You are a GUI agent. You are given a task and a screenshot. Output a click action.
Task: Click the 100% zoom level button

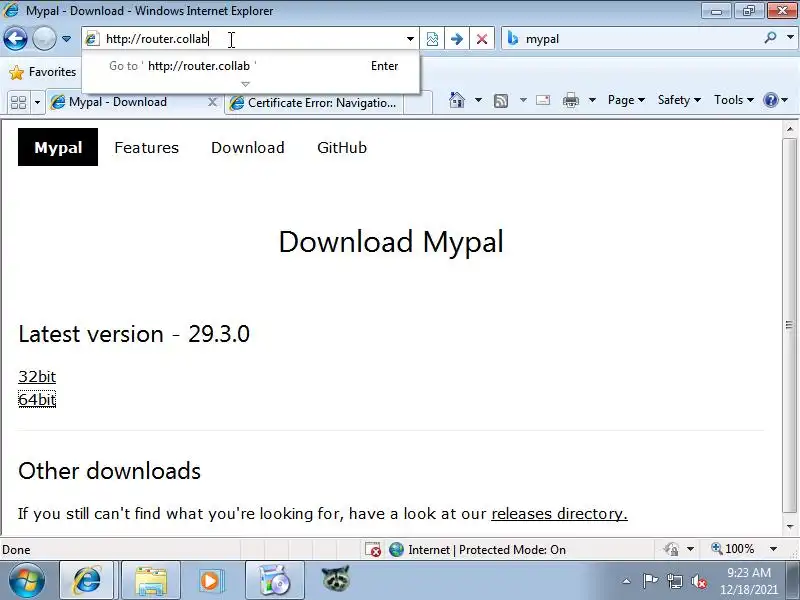click(733, 549)
